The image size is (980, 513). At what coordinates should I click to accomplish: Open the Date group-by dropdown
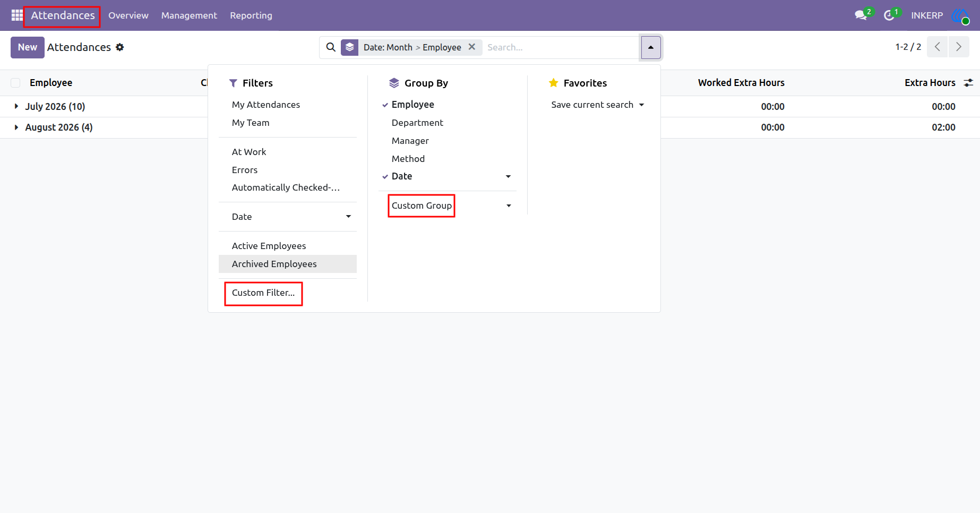(448, 176)
